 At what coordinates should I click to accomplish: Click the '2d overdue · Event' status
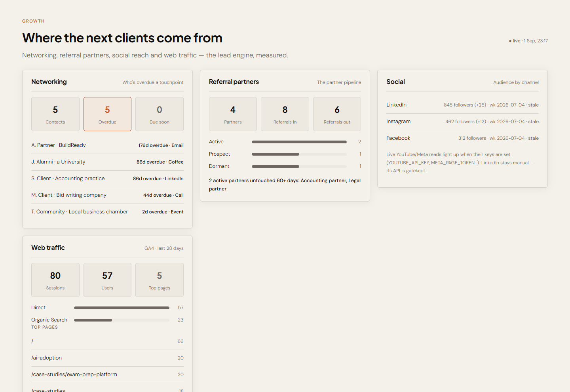[x=163, y=212]
